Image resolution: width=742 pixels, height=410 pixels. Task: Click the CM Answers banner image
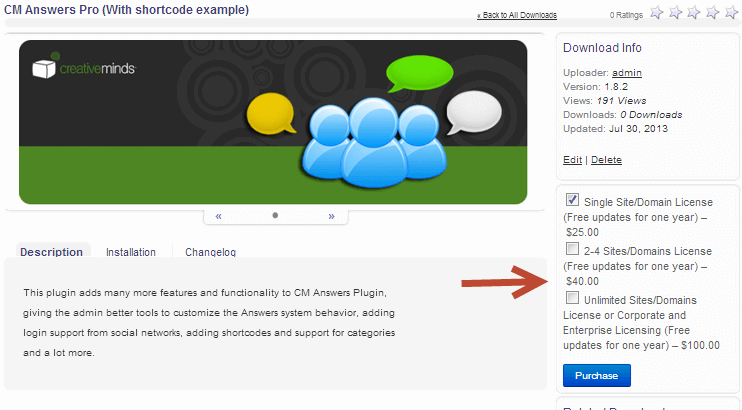click(273, 121)
